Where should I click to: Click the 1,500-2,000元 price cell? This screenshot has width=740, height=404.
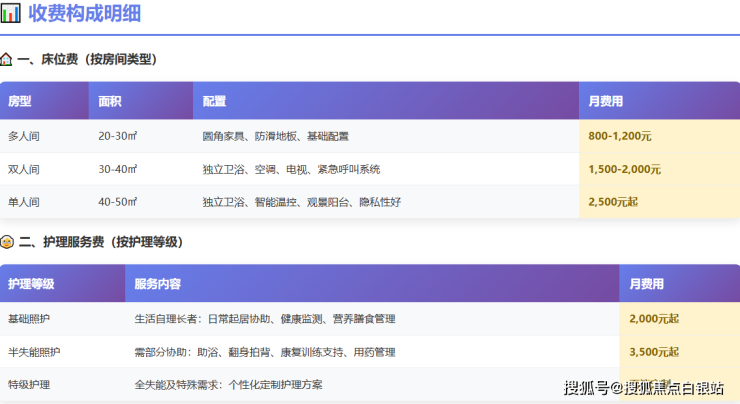pos(625,169)
